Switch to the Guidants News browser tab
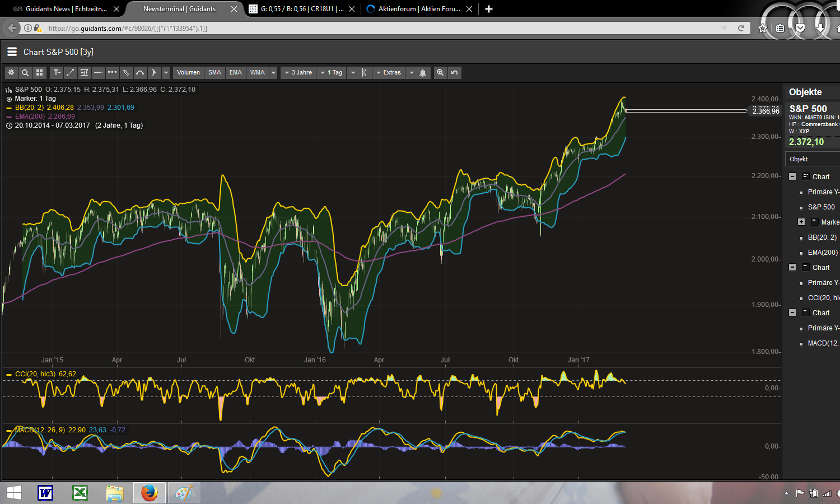Viewport: 840px width, 504px height. (x=60, y=9)
